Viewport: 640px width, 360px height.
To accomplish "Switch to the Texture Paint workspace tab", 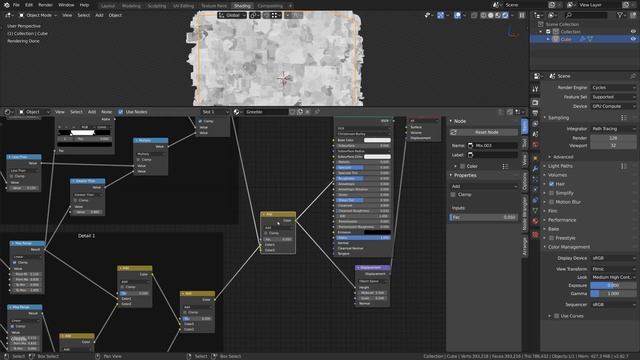I will pos(214,6).
